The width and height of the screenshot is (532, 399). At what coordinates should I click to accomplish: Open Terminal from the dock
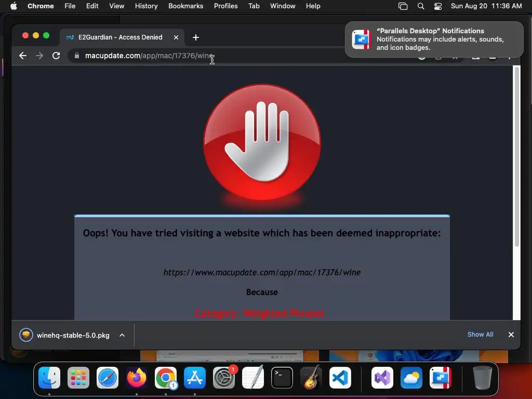point(282,378)
